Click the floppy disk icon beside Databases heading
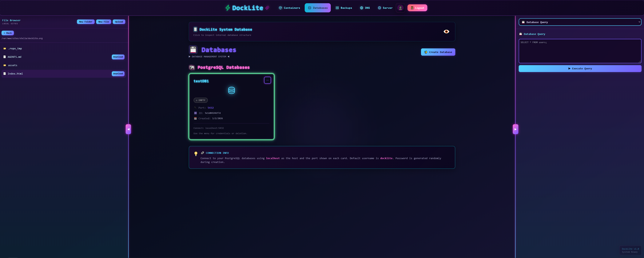The image size is (644, 258). click(x=193, y=50)
